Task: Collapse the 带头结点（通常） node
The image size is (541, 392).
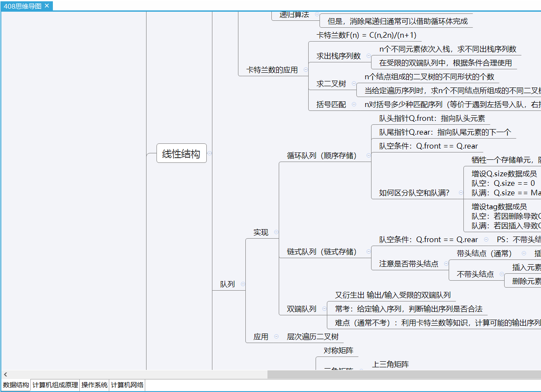Action: pyautogui.click(x=524, y=253)
